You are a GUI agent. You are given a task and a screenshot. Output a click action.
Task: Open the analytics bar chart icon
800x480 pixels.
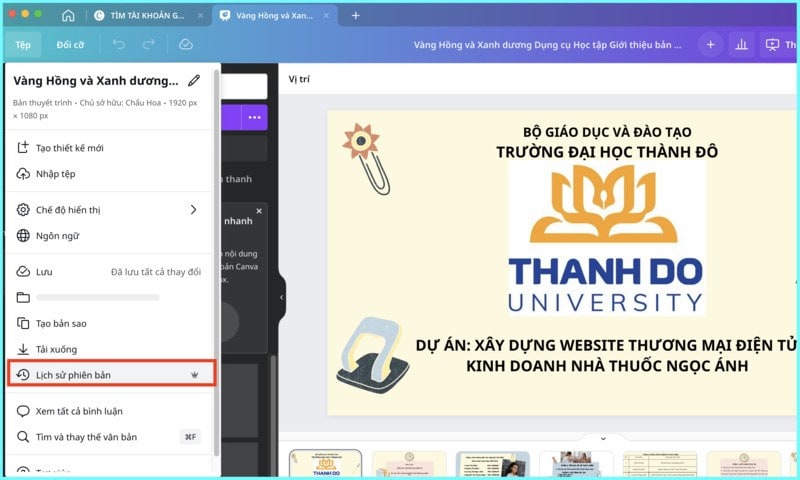[741, 45]
